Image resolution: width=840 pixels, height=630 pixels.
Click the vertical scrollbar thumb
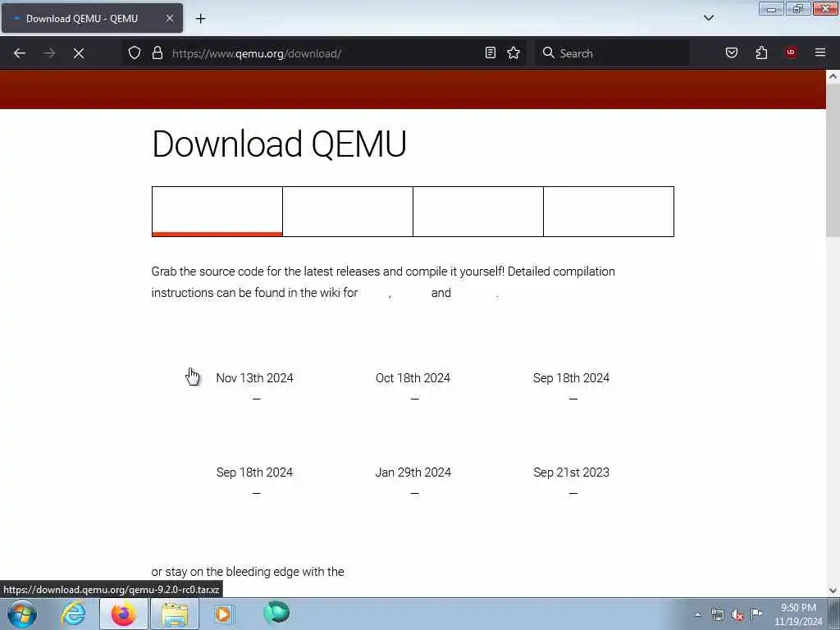833,160
